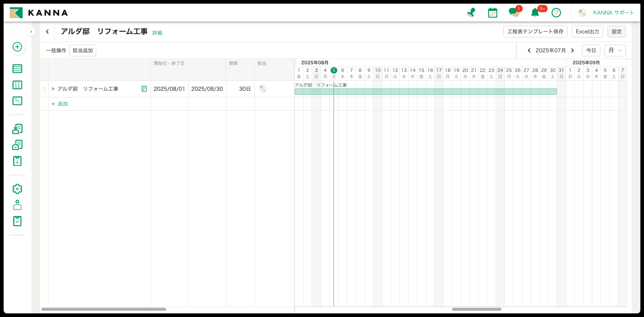Click the Gantt chart horizontal scrollbar thumb

(476, 309)
